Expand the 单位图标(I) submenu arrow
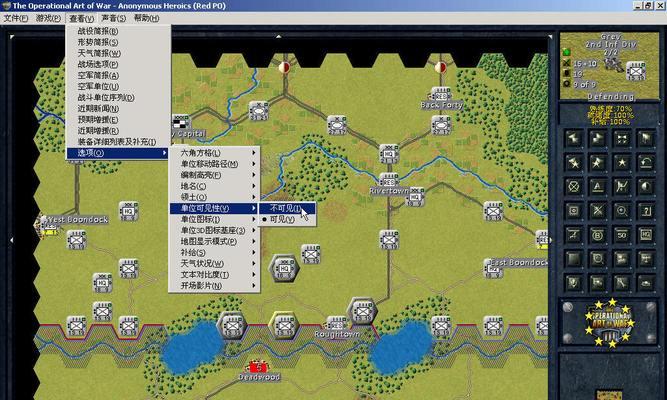 click(x=254, y=219)
